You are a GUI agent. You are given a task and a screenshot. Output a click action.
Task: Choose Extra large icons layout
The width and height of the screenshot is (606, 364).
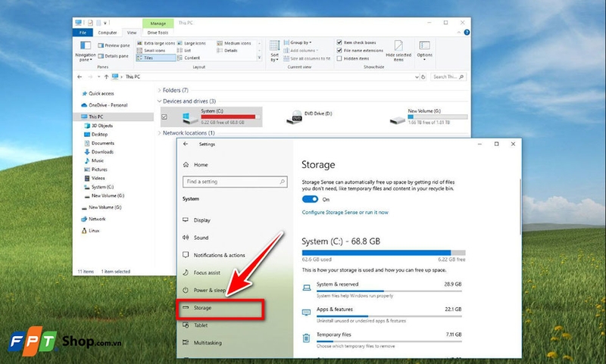click(156, 43)
